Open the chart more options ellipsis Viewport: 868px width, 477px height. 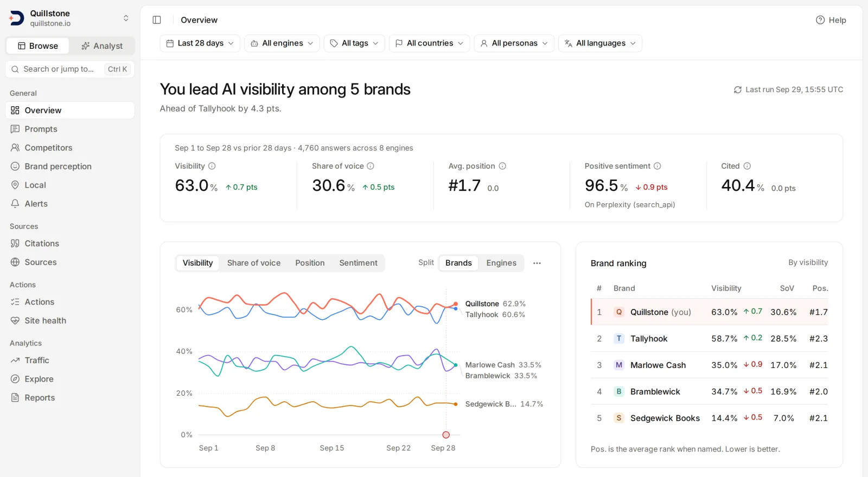coord(537,263)
